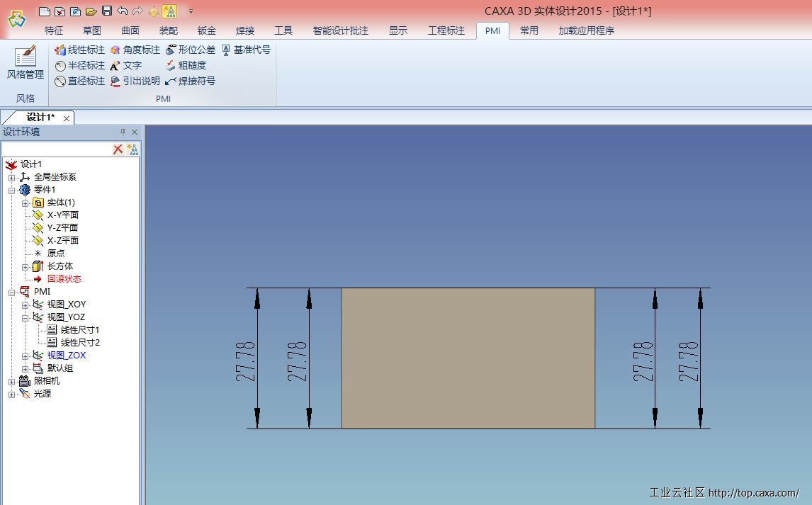
Task: Switch to the 草图 ribbon tab
Action: pyautogui.click(x=92, y=30)
